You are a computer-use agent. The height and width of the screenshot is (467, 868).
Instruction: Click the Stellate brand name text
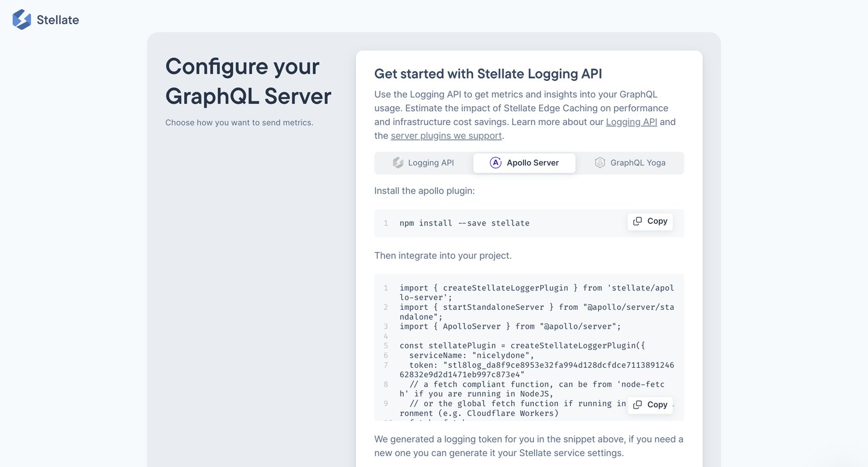(58, 20)
